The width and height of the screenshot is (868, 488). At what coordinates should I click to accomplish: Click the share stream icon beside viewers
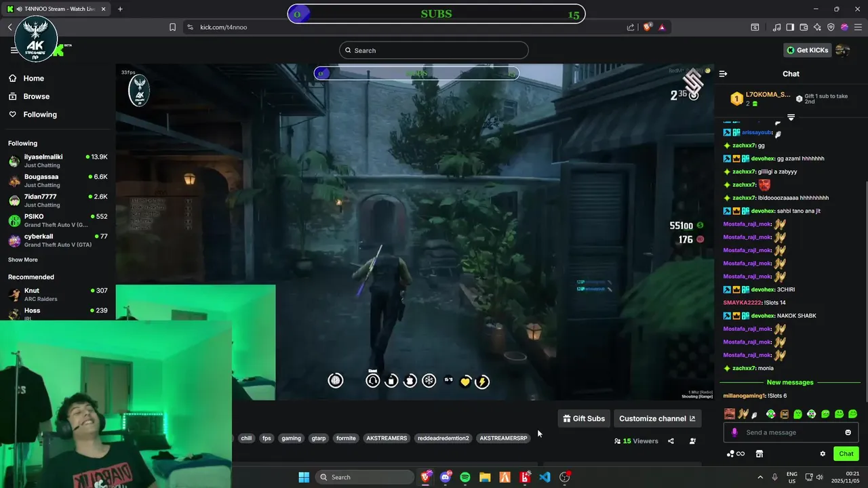click(x=671, y=441)
